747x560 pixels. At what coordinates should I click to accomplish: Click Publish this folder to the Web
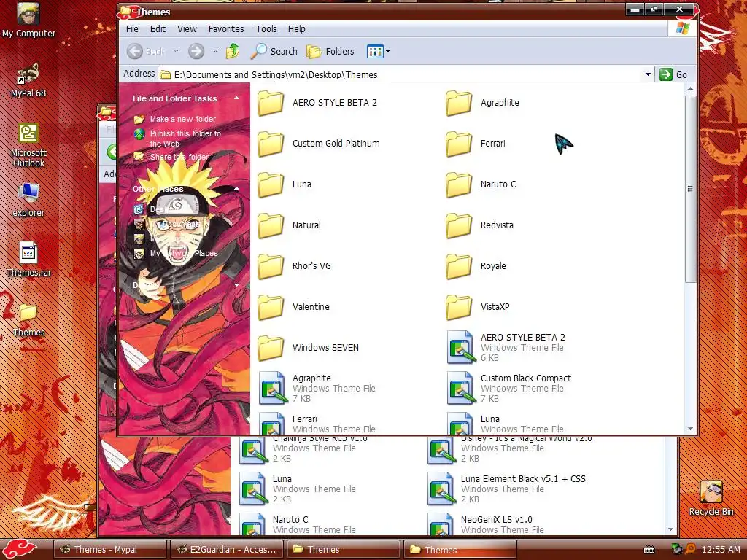(x=185, y=139)
